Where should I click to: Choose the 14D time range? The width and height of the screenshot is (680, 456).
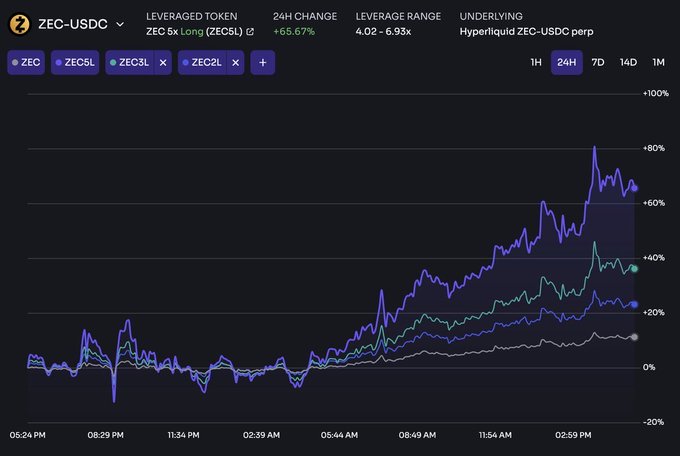coord(628,62)
